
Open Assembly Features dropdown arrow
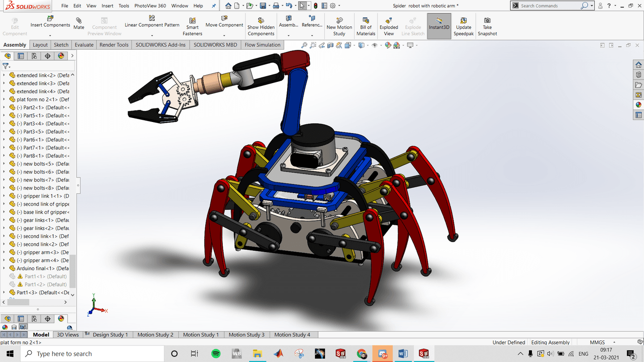tap(288, 36)
